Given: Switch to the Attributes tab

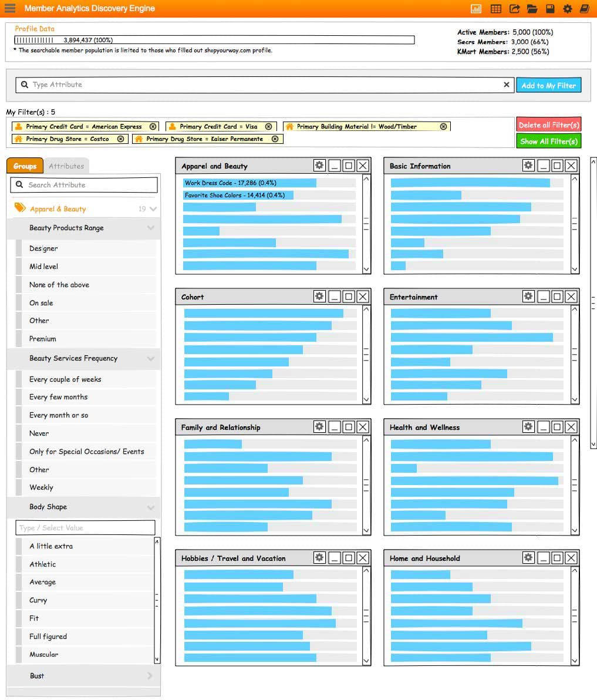Looking at the screenshot, I should coord(66,166).
